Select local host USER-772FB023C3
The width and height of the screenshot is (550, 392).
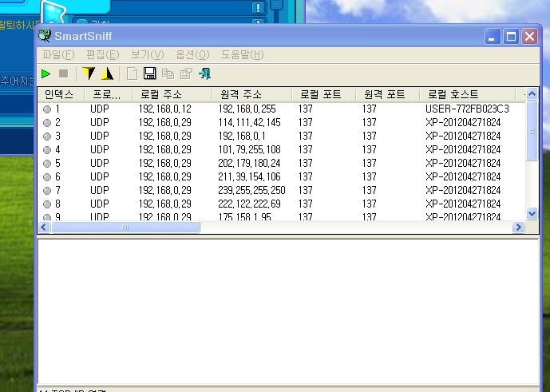pyautogui.click(x=467, y=109)
